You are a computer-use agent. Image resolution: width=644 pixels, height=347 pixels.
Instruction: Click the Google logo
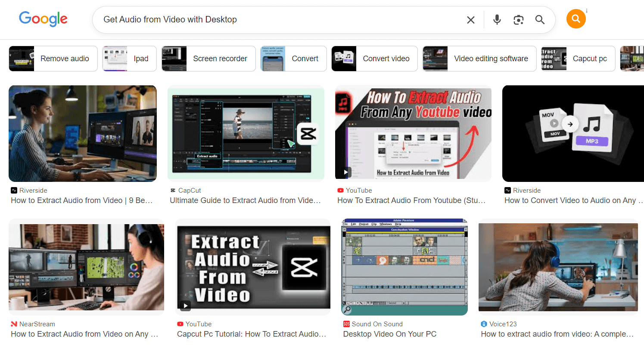(x=43, y=19)
